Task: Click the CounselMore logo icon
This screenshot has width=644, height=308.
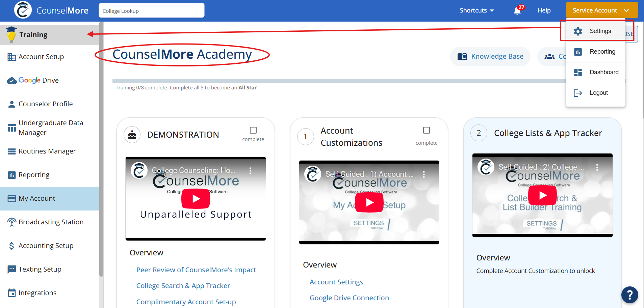Action: click(23, 10)
